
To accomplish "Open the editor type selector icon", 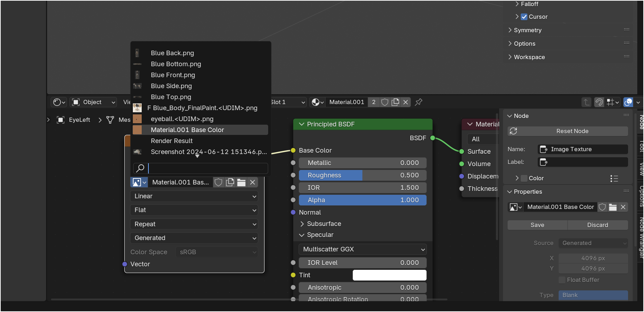I will (59, 102).
